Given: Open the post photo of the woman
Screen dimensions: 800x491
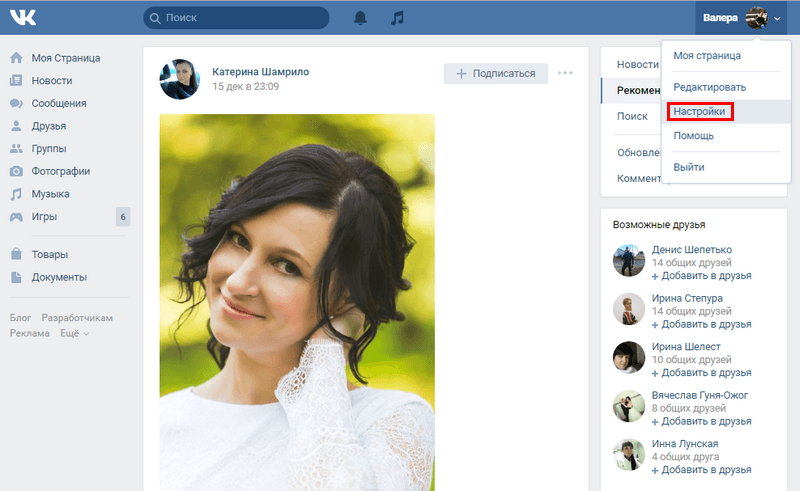Looking at the screenshot, I should click(x=297, y=302).
